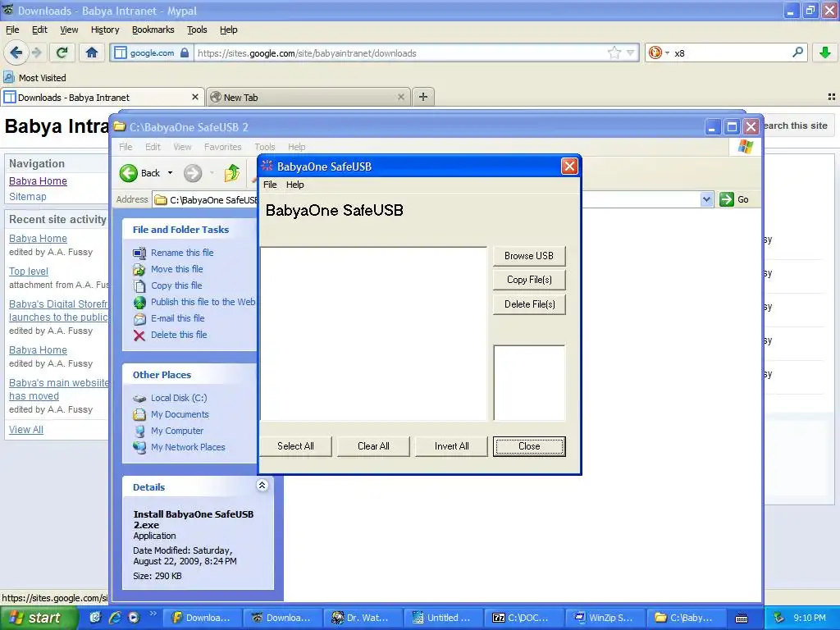Switch to Untitled taskbar button

pos(444,619)
